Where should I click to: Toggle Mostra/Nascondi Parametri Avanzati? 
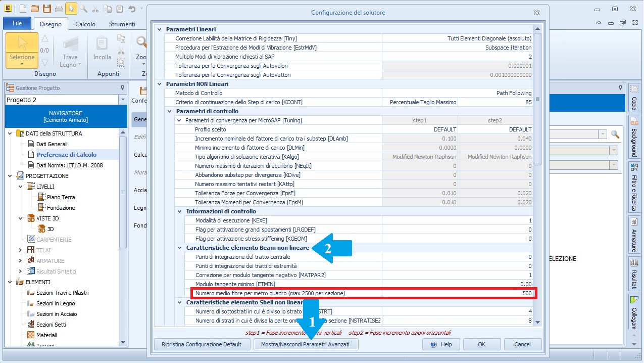308,344
